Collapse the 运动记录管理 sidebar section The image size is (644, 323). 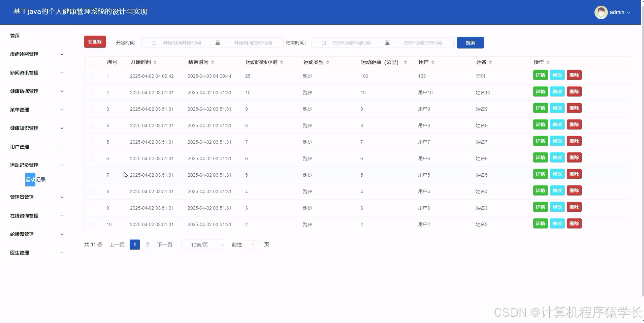tap(36, 165)
